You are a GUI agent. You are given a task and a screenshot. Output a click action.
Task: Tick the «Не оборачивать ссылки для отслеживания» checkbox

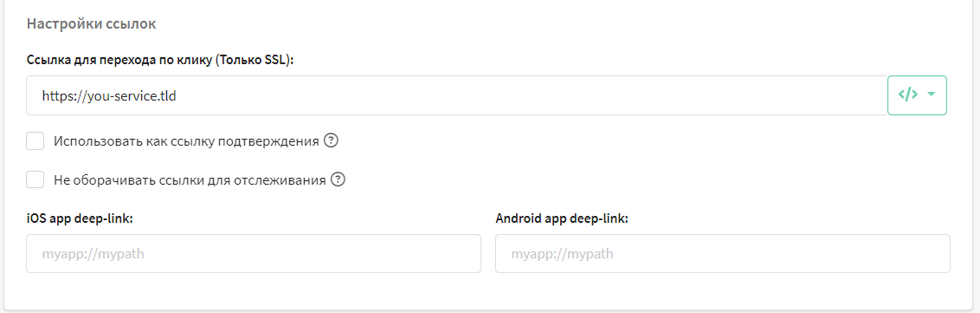click(35, 179)
